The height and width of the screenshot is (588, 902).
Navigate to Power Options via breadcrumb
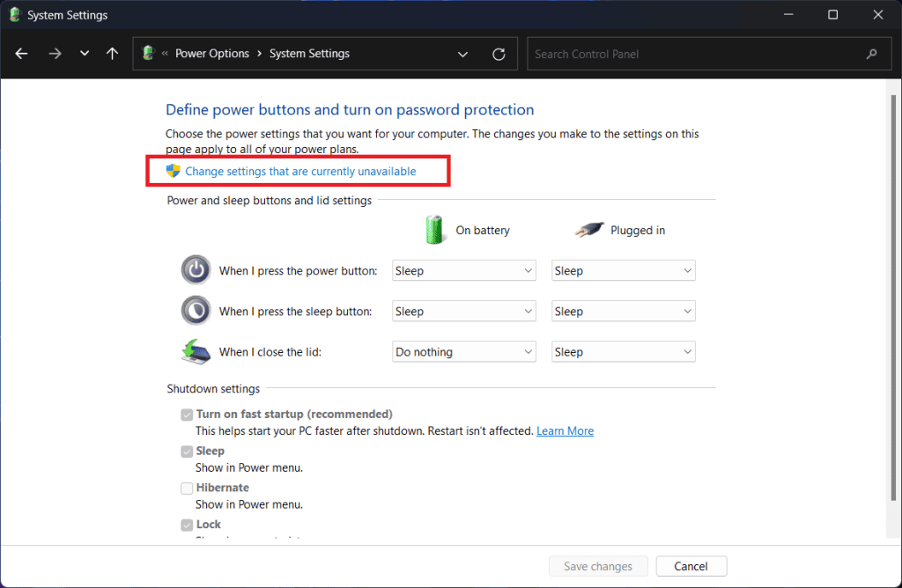pyautogui.click(x=211, y=53)
